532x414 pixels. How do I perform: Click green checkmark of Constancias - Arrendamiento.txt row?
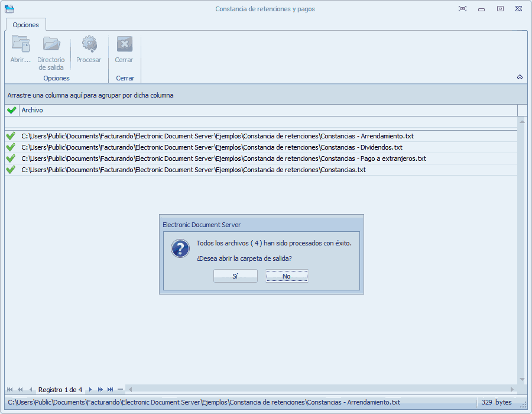click(11, 136)
